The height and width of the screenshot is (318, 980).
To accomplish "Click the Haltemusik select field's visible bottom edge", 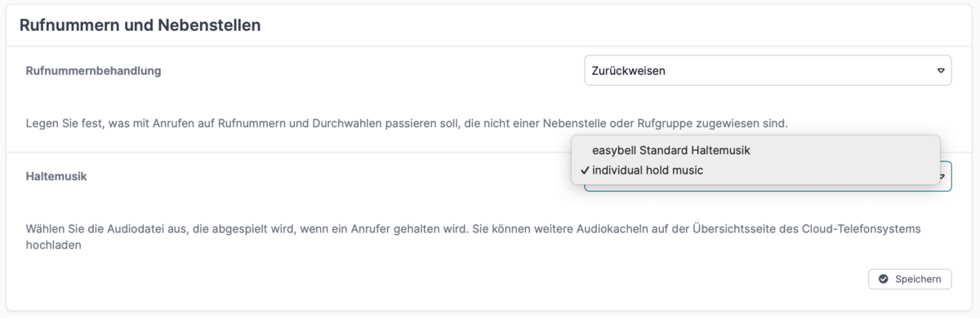I will point(768,189).
